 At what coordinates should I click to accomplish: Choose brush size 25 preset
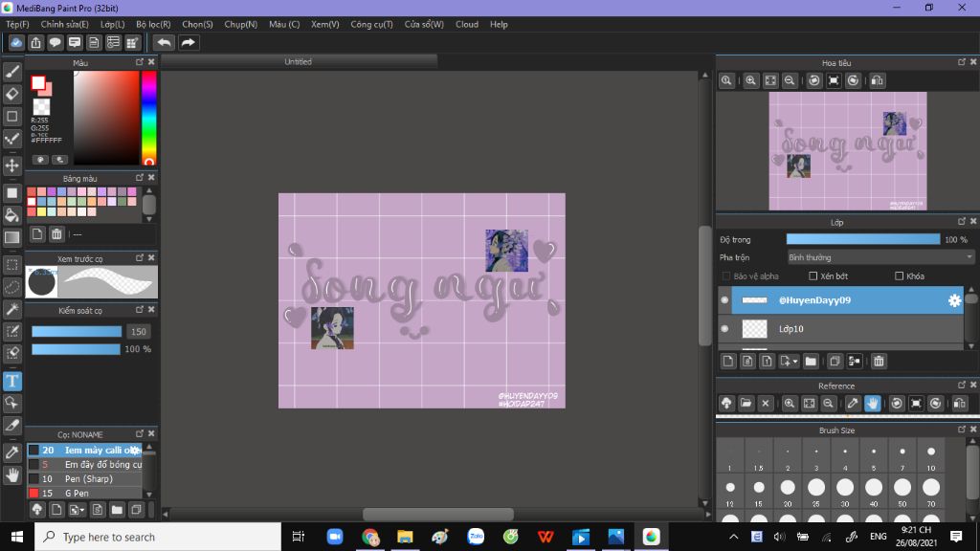point(816,493)
